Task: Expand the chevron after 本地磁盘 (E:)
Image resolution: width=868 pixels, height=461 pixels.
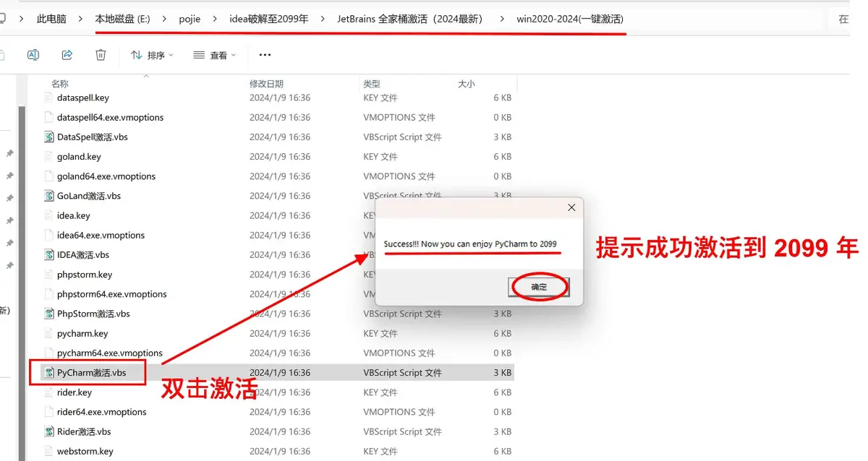Action: pyautogui.click(x=165, y=19)
